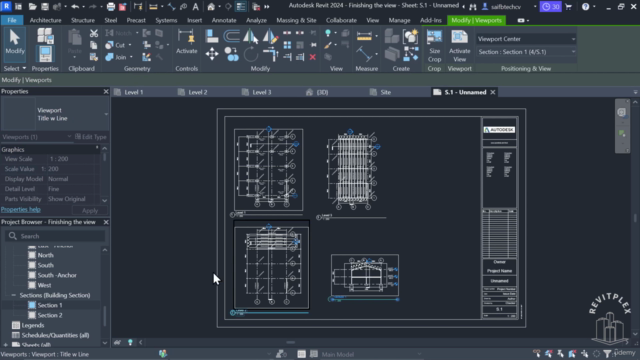This screenshot has height=360, width=640.
Task: Toggle Drag Elements on Selection in status bar
Action: (584, 354)
